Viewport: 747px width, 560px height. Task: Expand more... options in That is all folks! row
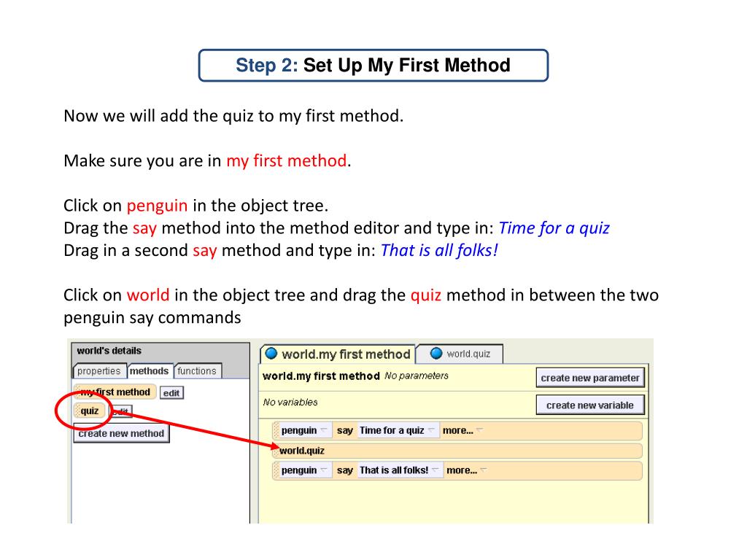(x=466, y=470)
